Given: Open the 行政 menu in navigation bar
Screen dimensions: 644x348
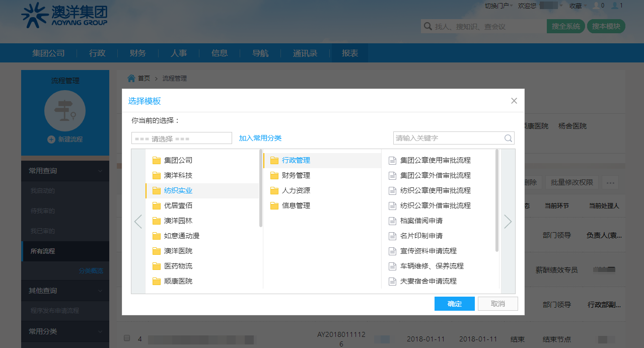Looking at the screenshot, I should pyautogui.click(x=97, y=53).
